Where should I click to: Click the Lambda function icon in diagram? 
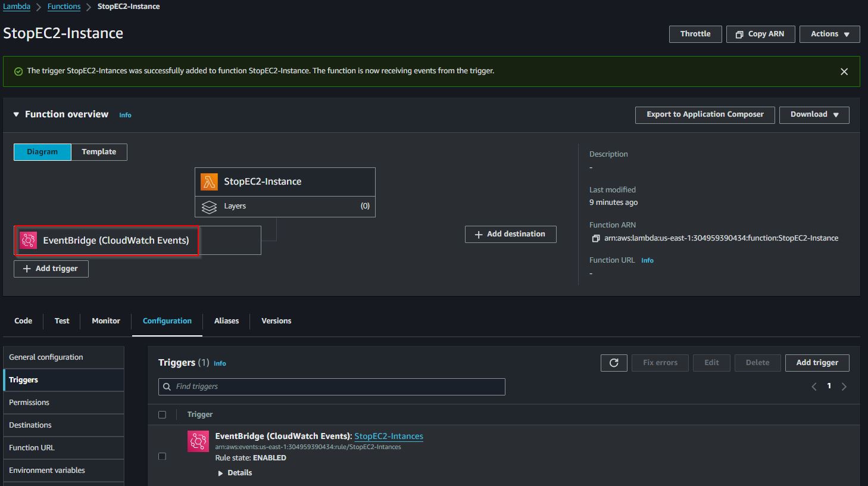click(209, 182)
